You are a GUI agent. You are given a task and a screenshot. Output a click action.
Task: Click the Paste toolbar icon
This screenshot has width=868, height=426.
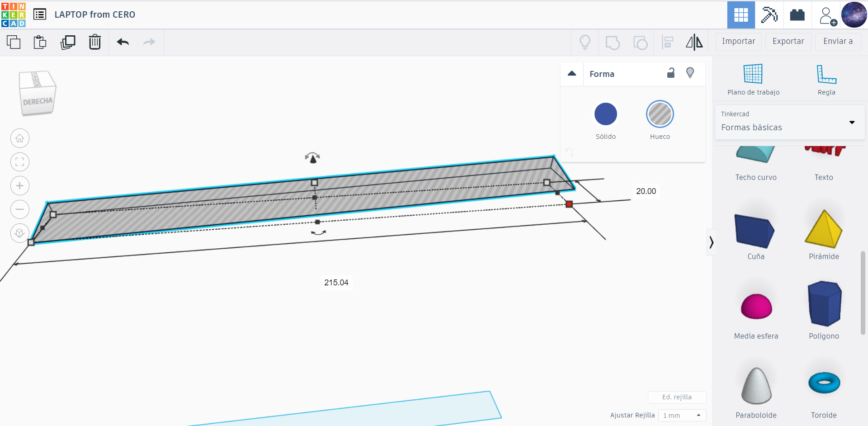[x=40, y=42]
